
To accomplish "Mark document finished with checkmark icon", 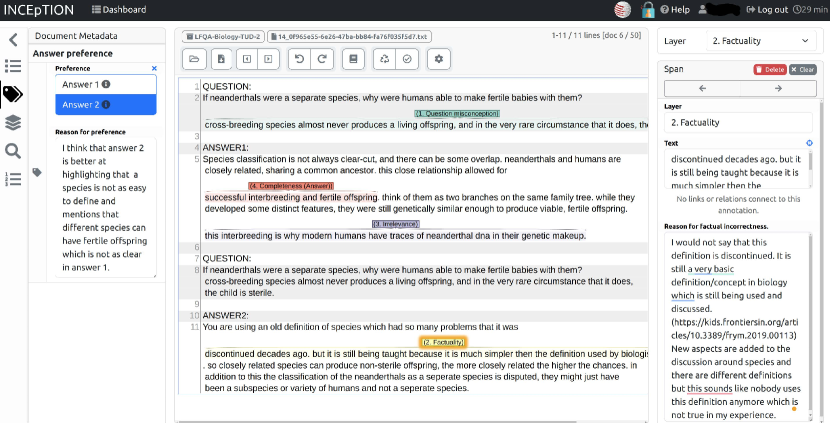I will 407,59.
